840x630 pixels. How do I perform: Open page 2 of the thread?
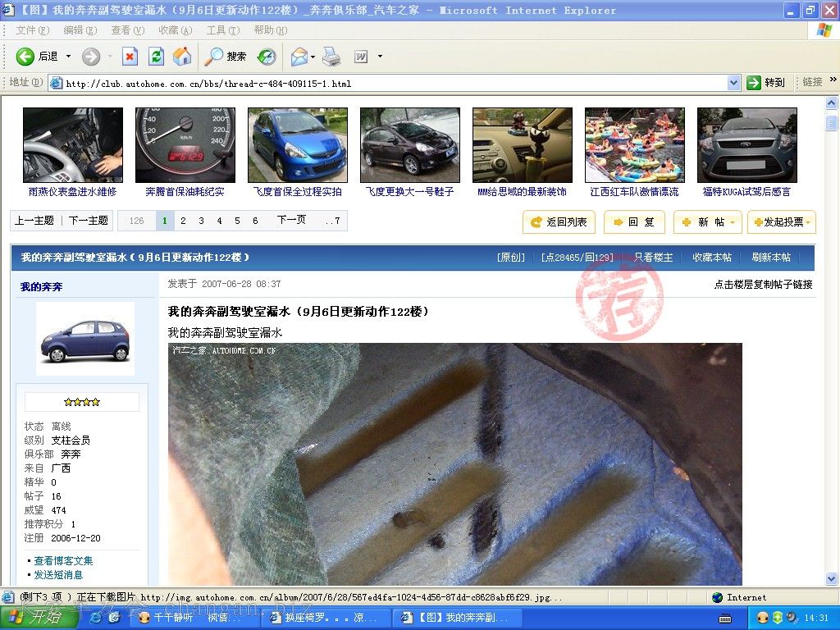click(183, 221)
